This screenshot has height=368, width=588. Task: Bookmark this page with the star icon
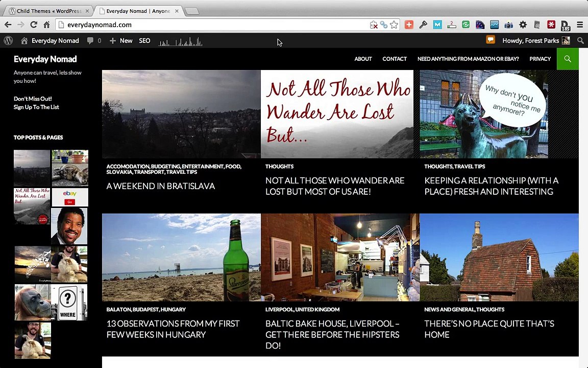394,25
